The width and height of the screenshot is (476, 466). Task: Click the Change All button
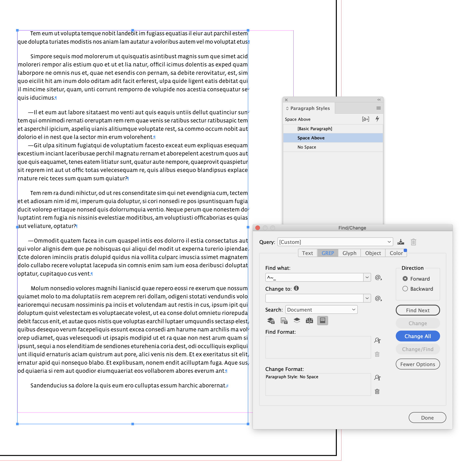point(417,336)
